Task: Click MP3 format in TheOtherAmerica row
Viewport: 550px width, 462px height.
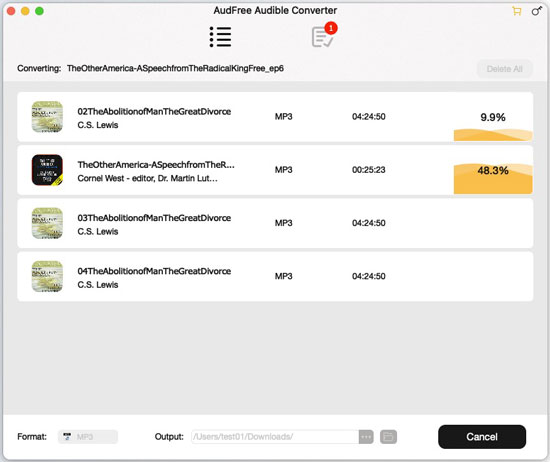Action: tap(283, 170)
